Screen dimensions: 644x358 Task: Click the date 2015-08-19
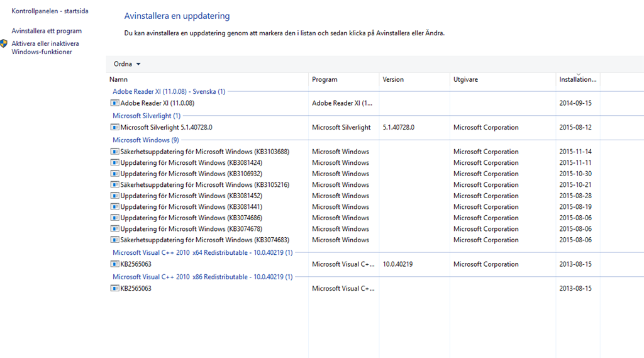click(x=575, y=207)
